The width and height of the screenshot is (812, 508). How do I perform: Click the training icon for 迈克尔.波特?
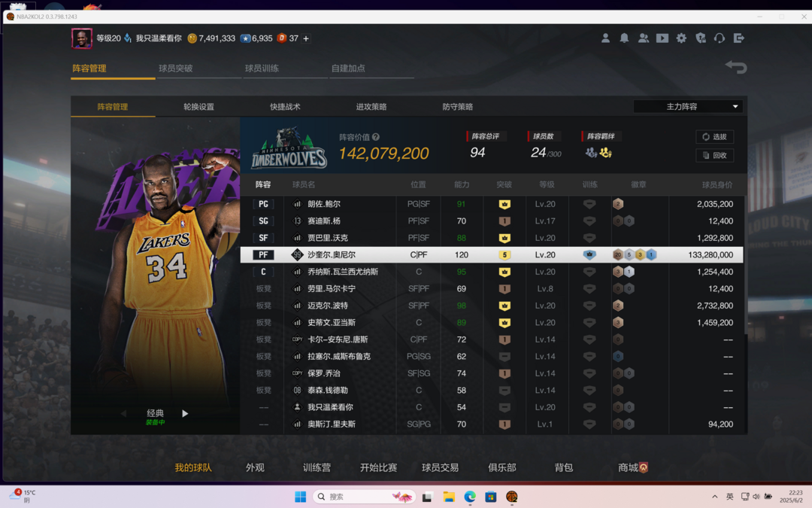click(x=589, y=306)
